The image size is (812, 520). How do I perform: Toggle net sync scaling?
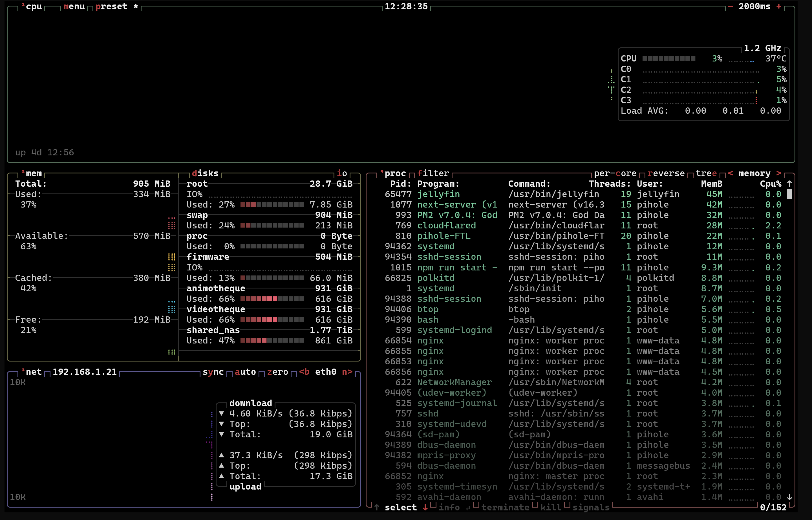(x=213, y=372)
